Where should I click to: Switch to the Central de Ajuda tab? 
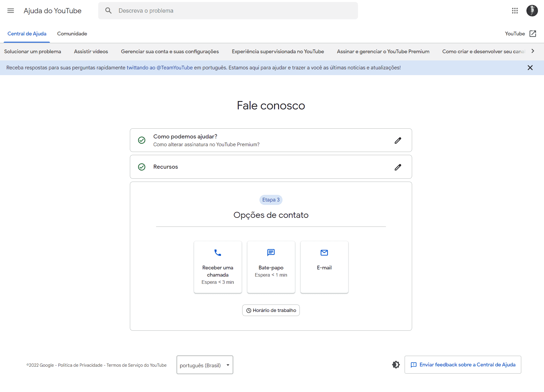coord(27,34)
